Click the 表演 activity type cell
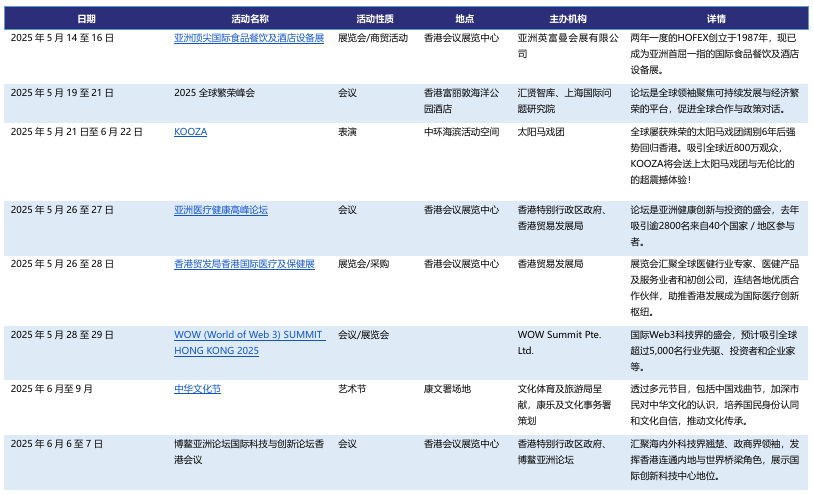The image size is (813, 494). click(x=347, y=132)
